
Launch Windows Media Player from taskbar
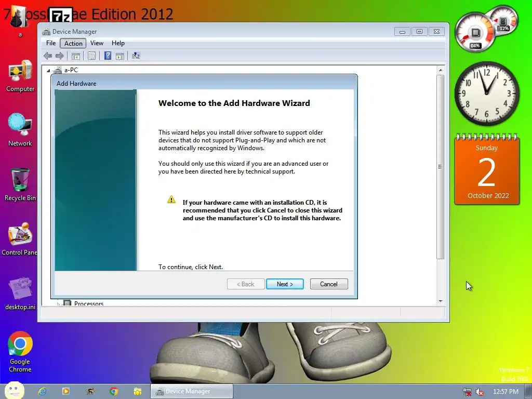(66, 391)
